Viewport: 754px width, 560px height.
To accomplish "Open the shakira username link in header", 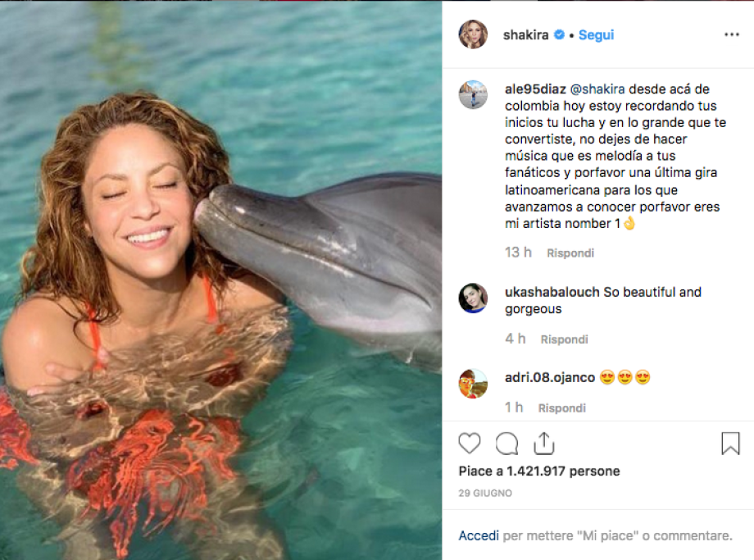I will (x=527, y=35).
